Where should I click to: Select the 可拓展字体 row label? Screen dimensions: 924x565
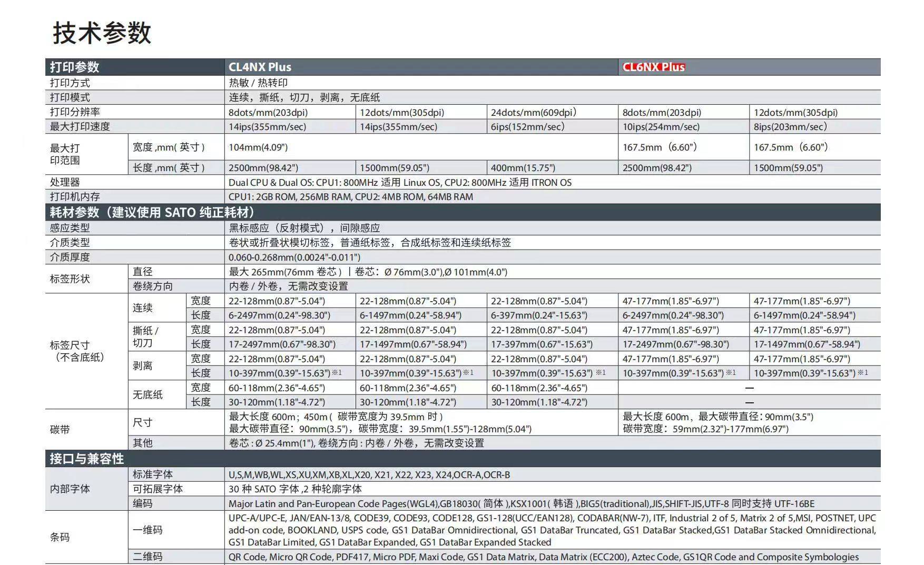(x=158, y=489)
